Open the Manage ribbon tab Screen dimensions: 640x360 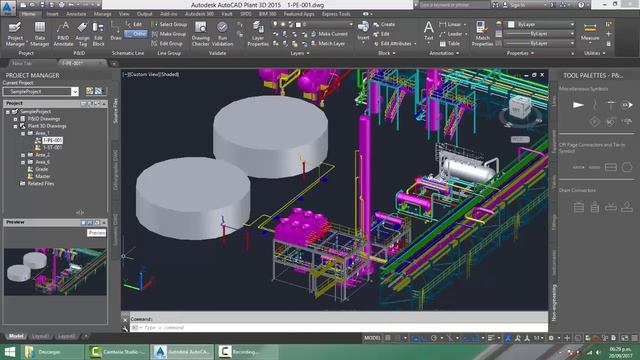click(x=103, y=14)
